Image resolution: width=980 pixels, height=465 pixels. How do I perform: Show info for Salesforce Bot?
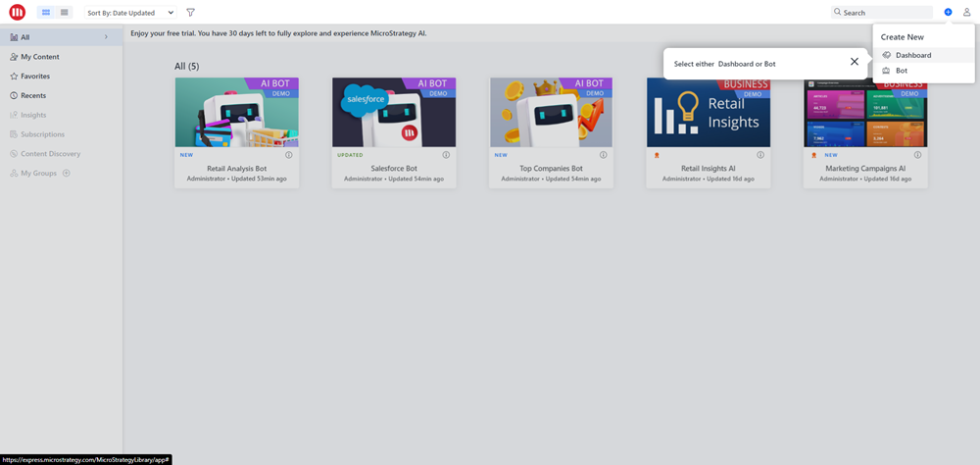click(x=446, y=155)
